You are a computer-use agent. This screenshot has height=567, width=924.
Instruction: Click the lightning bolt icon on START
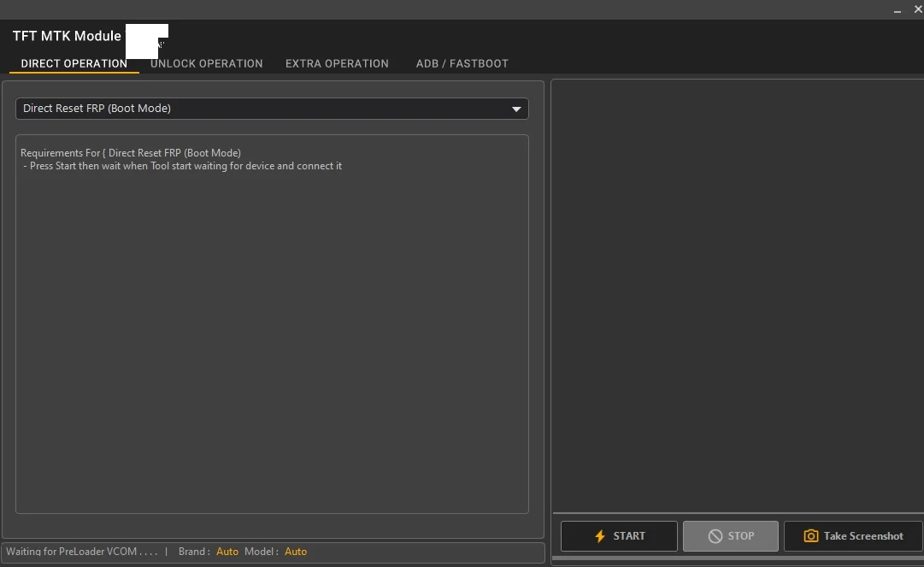(600, 535)
